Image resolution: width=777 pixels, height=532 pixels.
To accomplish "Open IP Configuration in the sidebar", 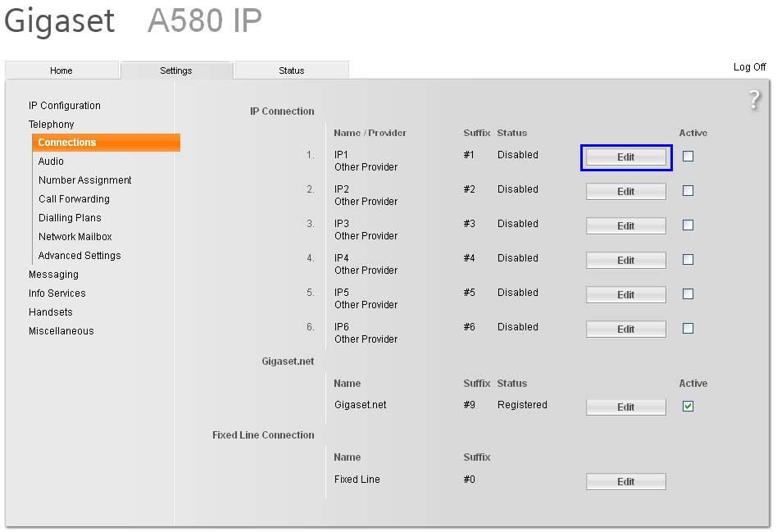I will (x=65, y=106).
